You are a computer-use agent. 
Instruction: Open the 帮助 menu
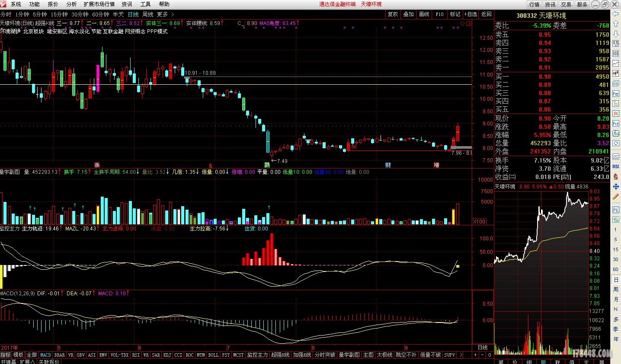point(164,4)
